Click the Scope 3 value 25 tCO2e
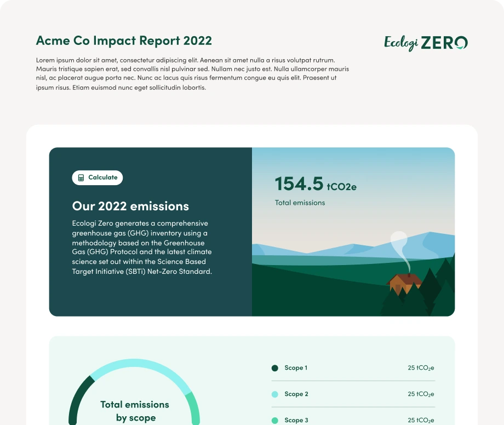The image size is (504, 425). pos(421,420)
